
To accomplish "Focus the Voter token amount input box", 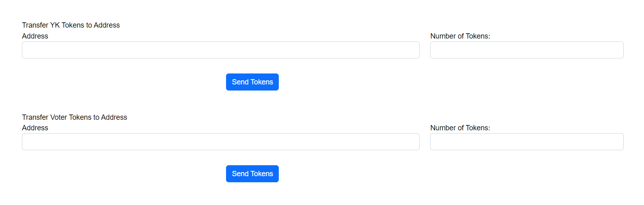I will pos(526,142).
